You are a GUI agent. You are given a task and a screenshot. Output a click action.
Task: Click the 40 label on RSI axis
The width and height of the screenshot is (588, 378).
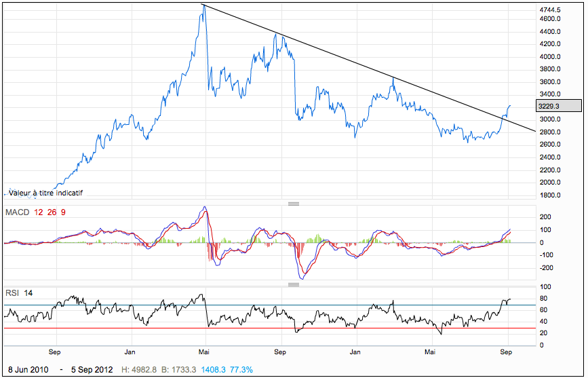(x=543, y=322)
